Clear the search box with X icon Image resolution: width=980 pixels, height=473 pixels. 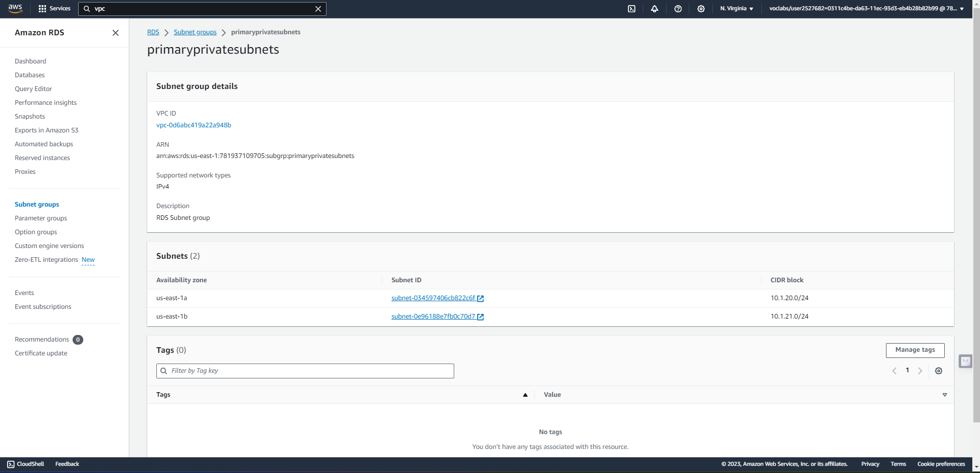click(318, 9)
